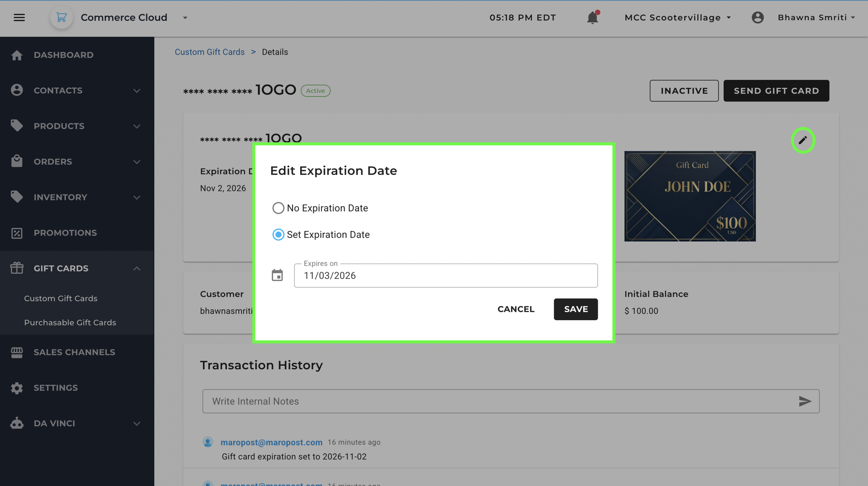Cancel the Edit Expiration Date dialog
This screenshot has width=868, height=486.
[516, 309]
